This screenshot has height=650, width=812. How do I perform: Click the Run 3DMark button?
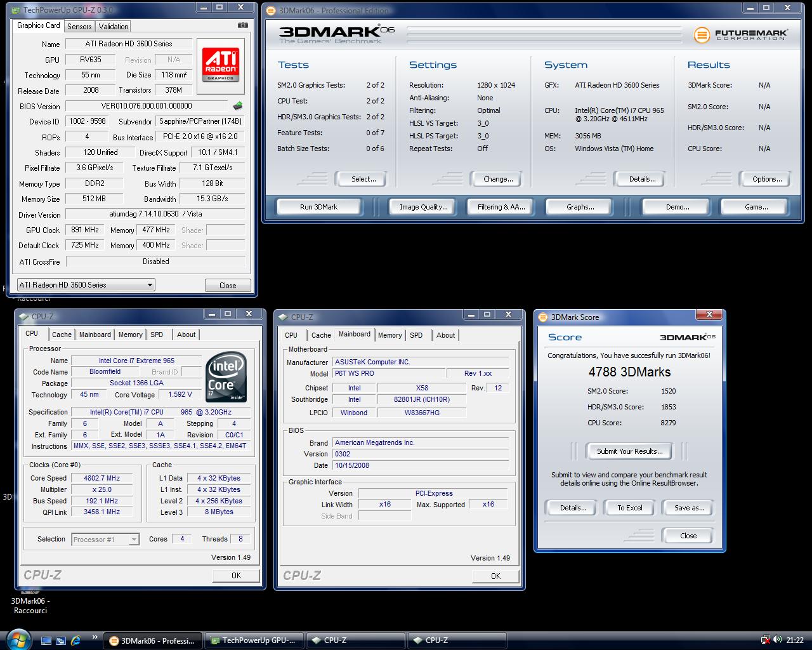(318, 207)
